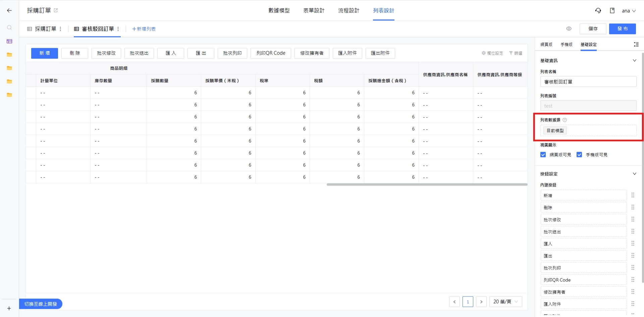Image resolution: width=644 pixels, height=317 pixels.
Task: Click help icon next to 列表數據源
Action: pyautogui.click(x=565, y=120)
